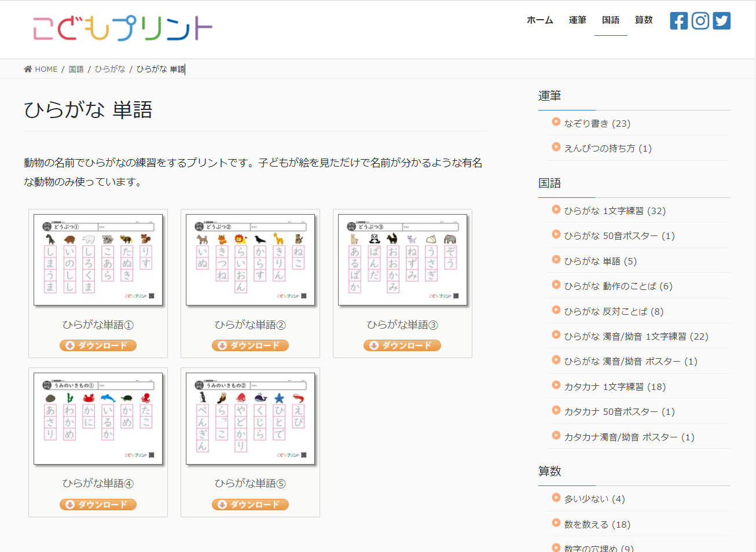Click the orange arrow bullet beside カタカナ 1文字練習 (18)
Image resolution: width=756 pixels, height=552 pixels.
pyautogui.click(x=556, y=385)
